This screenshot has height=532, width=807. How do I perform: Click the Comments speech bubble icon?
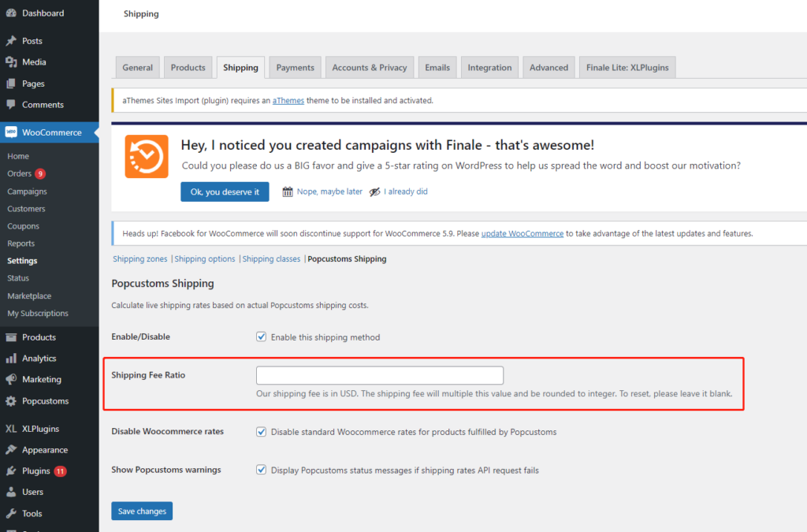click(11, 105)
